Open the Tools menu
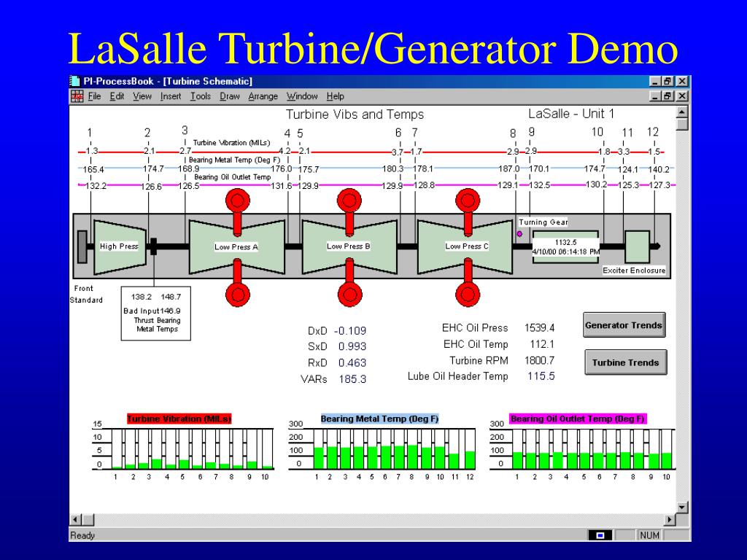Viewport: 747px width, 560px height. point(201,96)
